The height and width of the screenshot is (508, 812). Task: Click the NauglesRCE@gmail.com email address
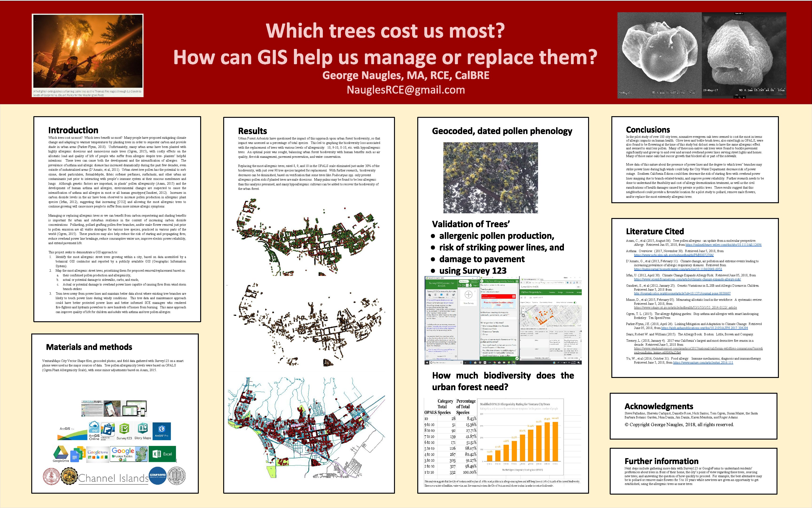coord(406,90)
